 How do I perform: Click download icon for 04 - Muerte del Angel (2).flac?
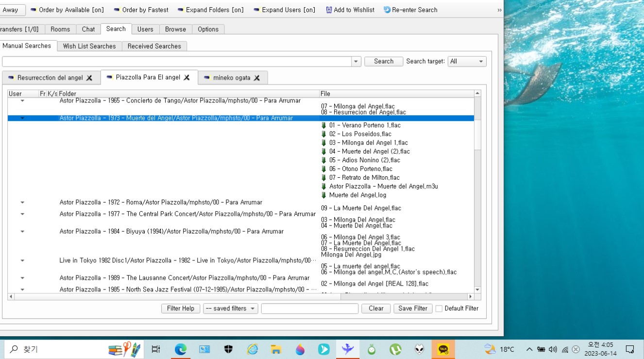pos(324,152)
